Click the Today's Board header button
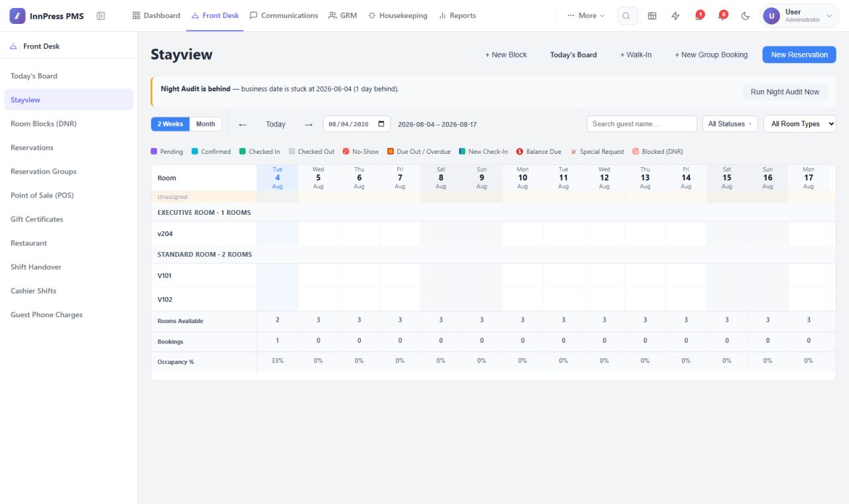Viewport: 849px width, 504px height. [573, 55]
